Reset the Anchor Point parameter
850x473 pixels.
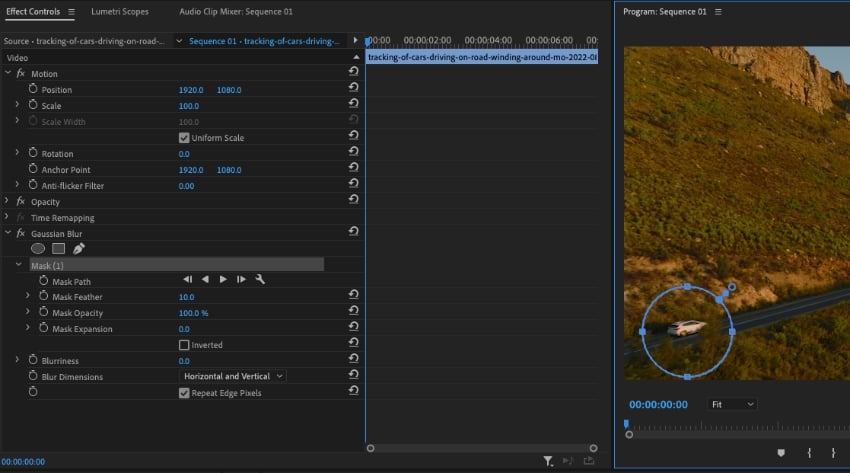353,167
